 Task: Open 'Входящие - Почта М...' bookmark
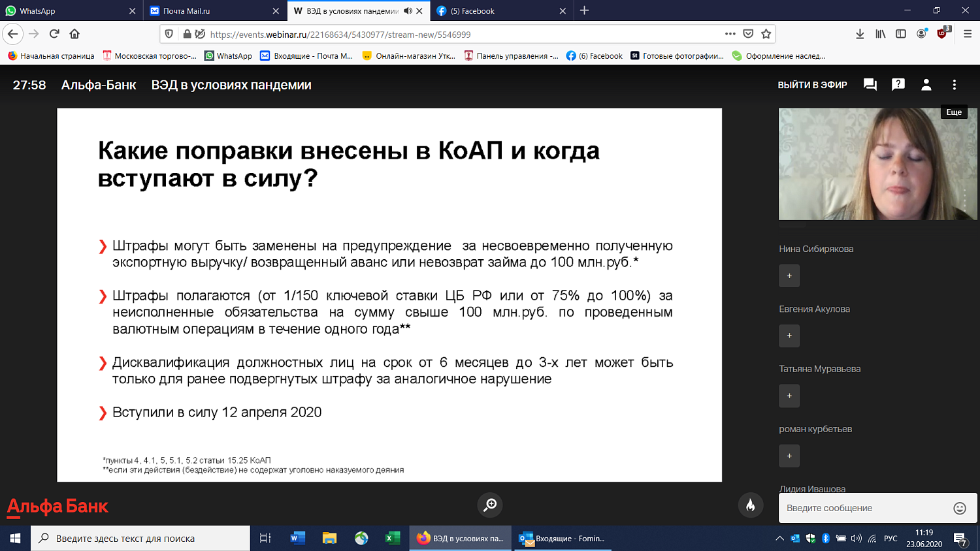point(306,56)
